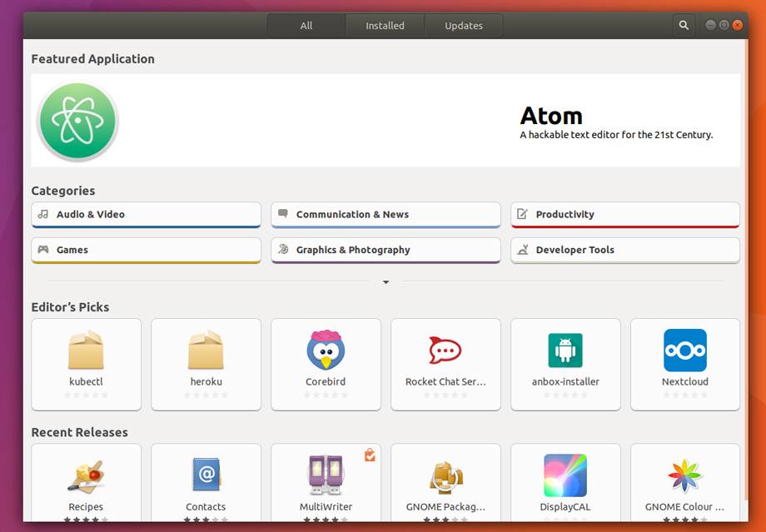Select the Rocket Chat Server icon
The image size is (766, 532).
tap(445, 350)
